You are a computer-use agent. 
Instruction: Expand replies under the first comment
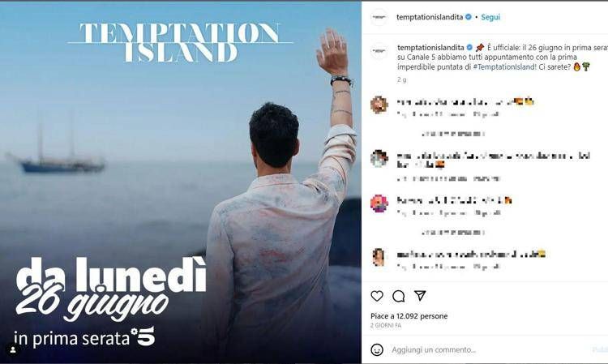tap(453, 134)
